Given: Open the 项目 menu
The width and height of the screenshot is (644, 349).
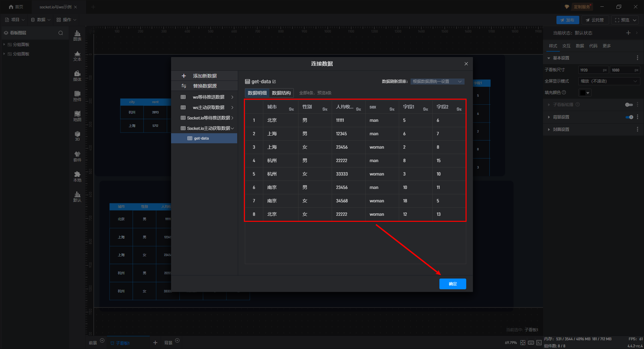Looking at the screenshot, I should (15, 20).
